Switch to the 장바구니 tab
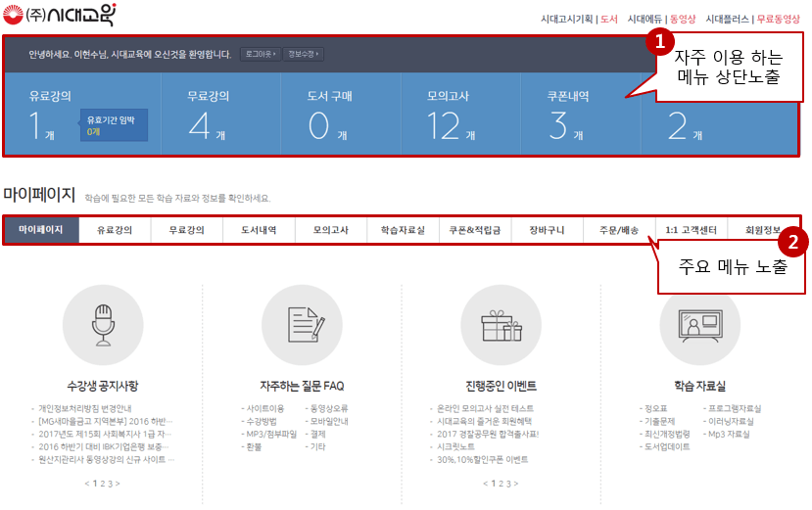 [x=547, y=230]
